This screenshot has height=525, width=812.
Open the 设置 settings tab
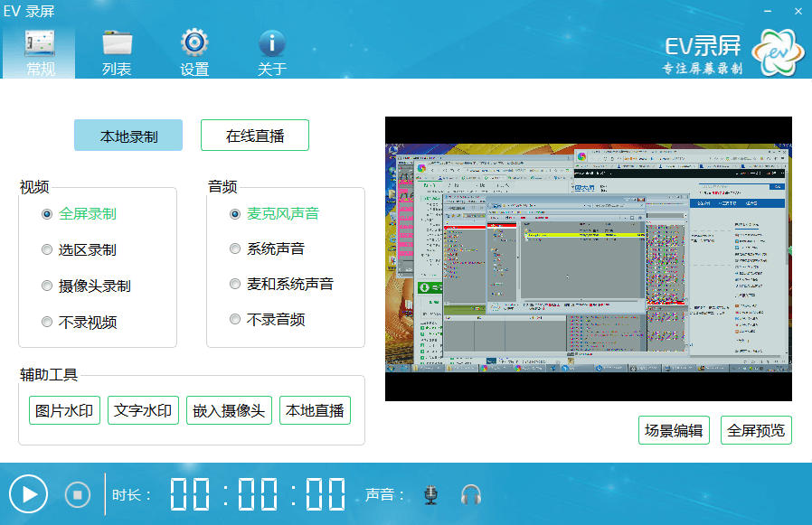click(x=194, y=52)
